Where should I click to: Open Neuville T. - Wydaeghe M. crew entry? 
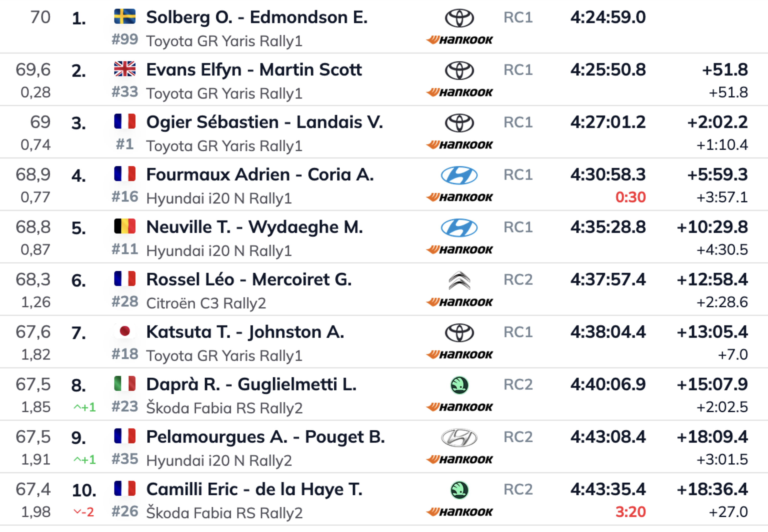click(x=254, y=227)
